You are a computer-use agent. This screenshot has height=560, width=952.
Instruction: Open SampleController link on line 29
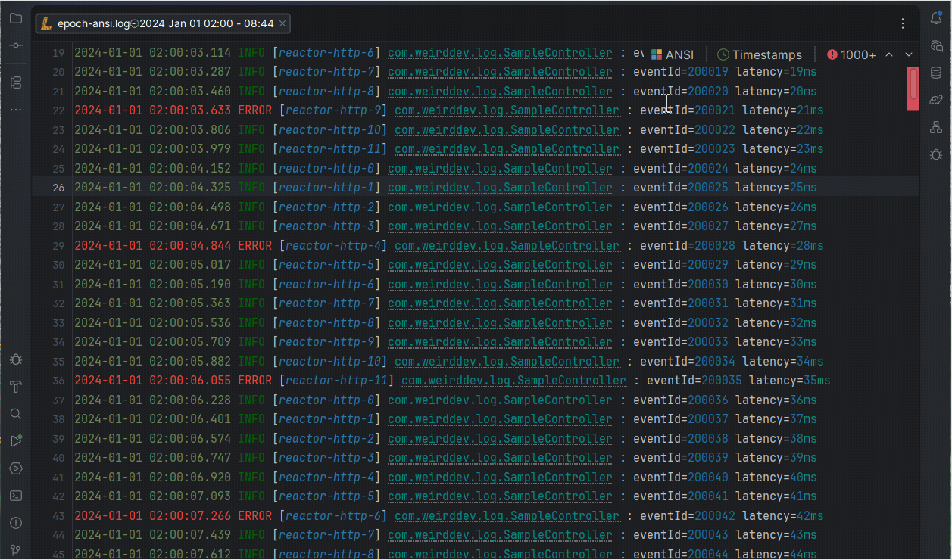(507, 245)
